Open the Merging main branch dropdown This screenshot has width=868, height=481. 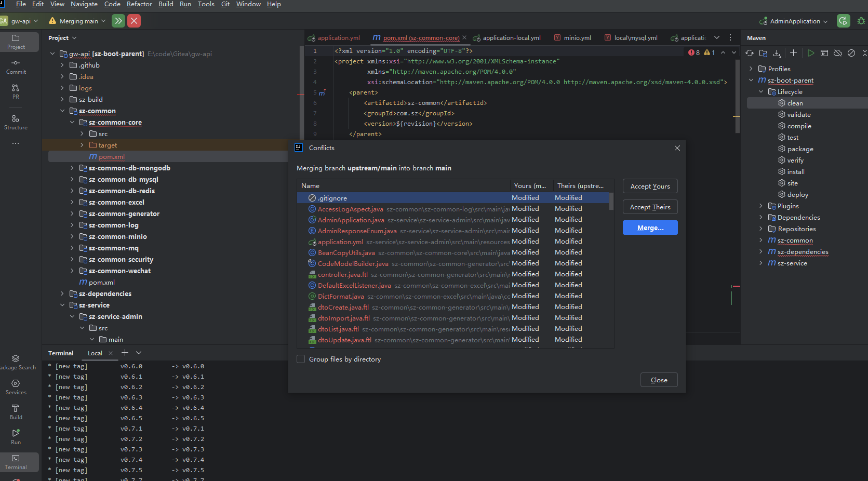coord(77,21)
